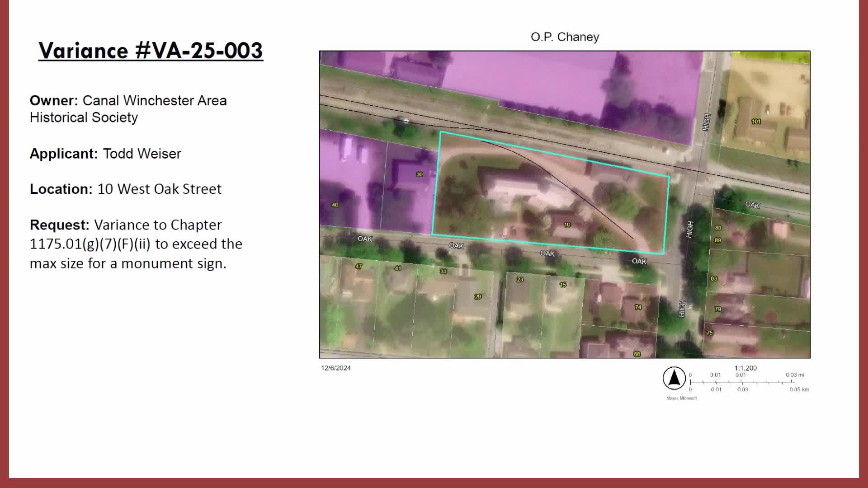Click the Applicant Todd Weiser line
Screen dimensions: 868x488
pos(105,154)
